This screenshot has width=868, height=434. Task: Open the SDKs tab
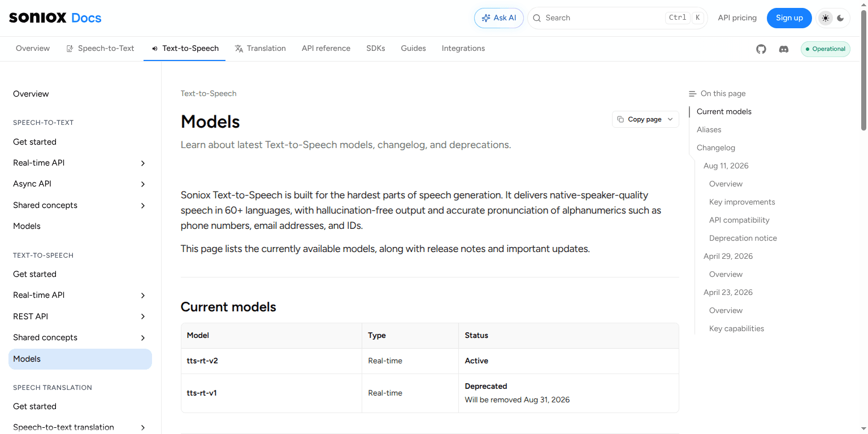click(376, 49)
